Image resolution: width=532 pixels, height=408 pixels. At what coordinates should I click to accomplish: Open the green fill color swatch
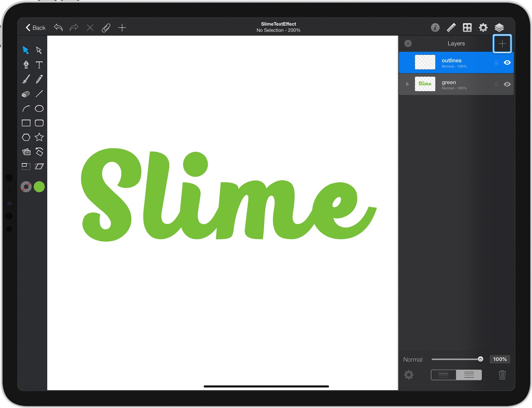point(39,187)
